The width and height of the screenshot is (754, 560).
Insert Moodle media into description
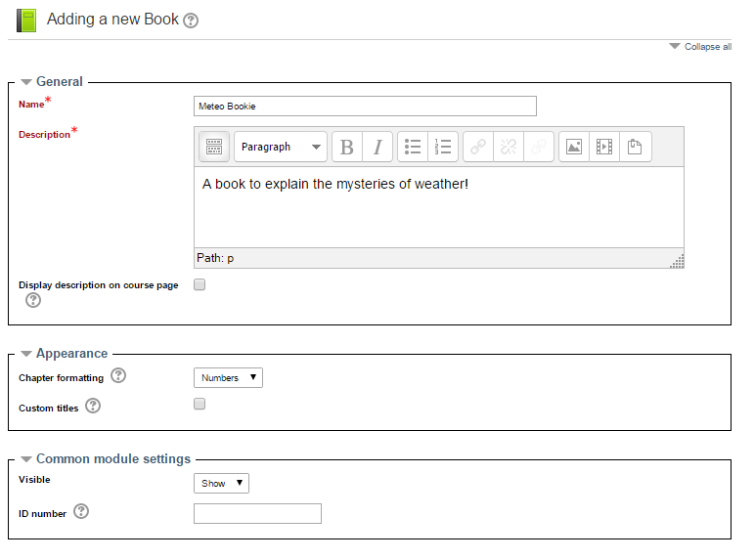pos(604,147)
